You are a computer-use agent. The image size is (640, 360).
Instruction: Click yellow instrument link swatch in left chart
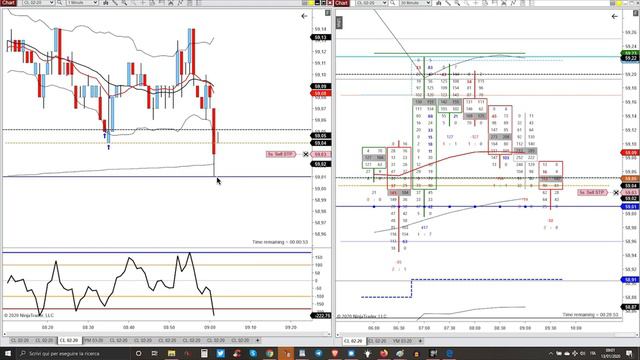[311, 3]
